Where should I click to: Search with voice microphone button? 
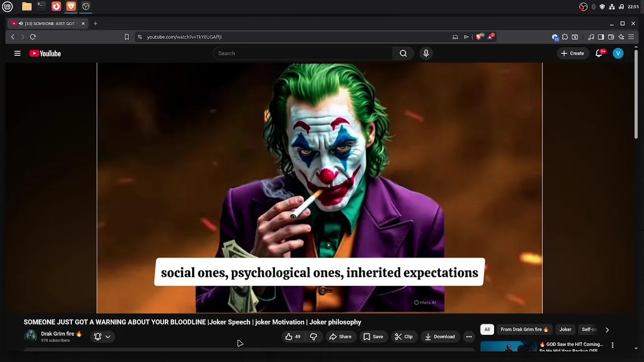[x=426, y=53]
